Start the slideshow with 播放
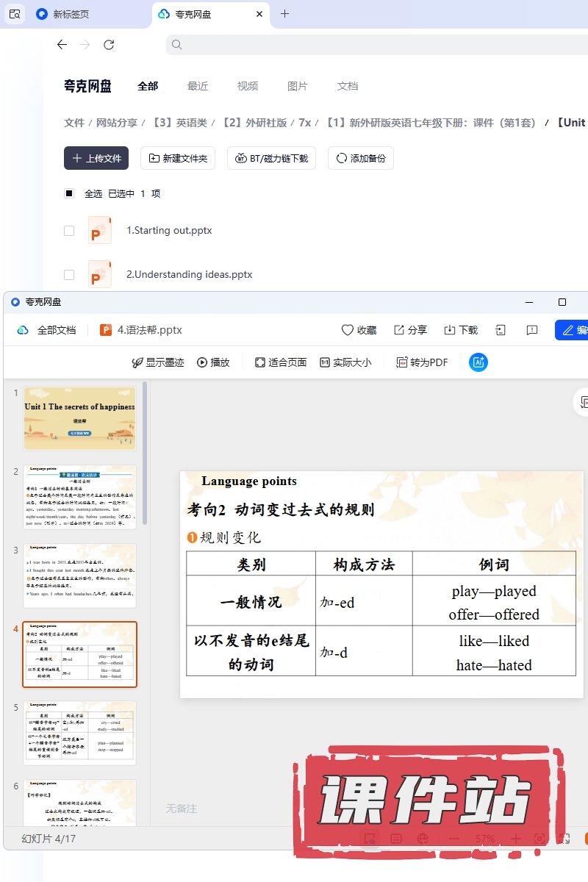Screen dimensions: 588x882 coord(213,362)
